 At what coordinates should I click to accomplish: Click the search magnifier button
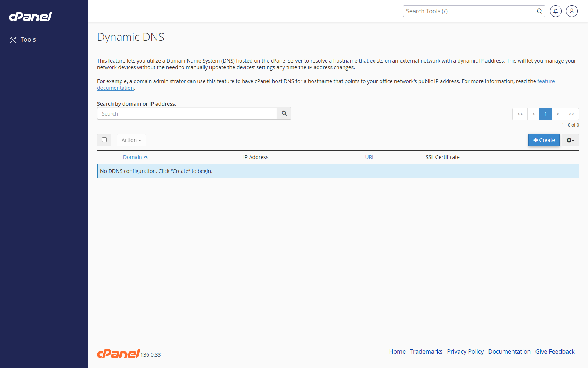point(284,114)
